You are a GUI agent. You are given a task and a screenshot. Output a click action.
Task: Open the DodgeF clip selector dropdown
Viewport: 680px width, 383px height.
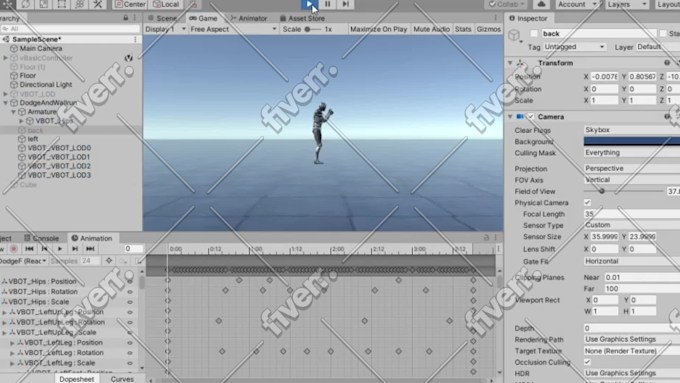(x=23, y=261)
